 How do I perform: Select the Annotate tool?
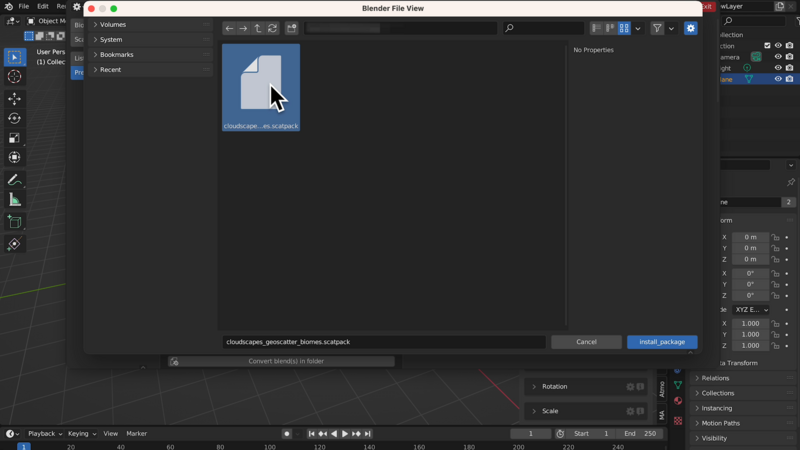click(14, 180)
